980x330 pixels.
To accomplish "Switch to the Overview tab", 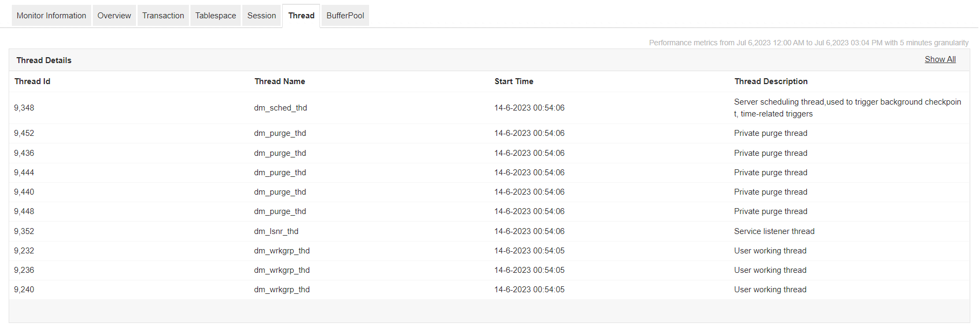I will [114, 16].
